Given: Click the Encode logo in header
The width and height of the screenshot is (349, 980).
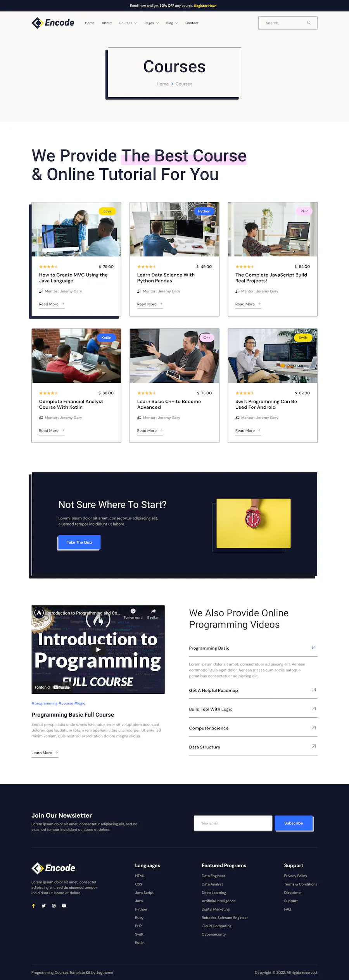Looking at the screenshot, I should pyautogui.click(x=53, y=23).
